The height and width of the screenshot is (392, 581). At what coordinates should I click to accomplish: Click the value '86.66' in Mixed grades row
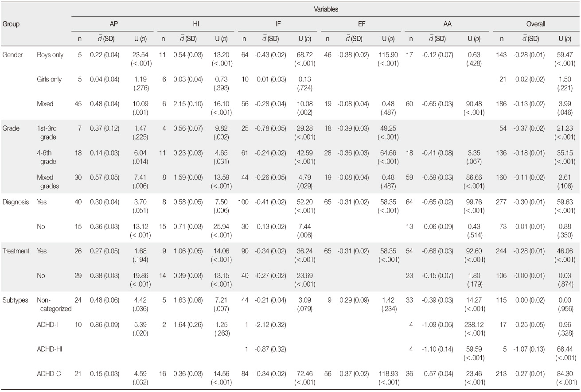pos(475,177)
